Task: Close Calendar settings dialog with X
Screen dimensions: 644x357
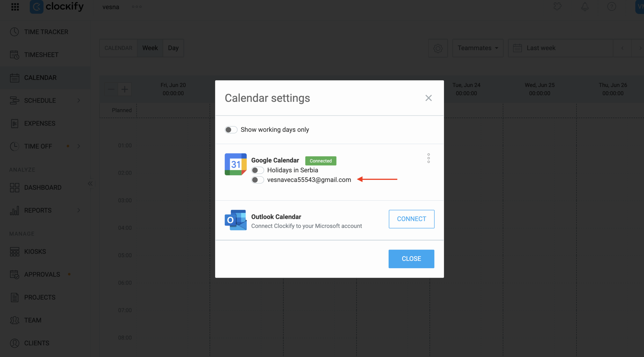Action: (428, 98)
